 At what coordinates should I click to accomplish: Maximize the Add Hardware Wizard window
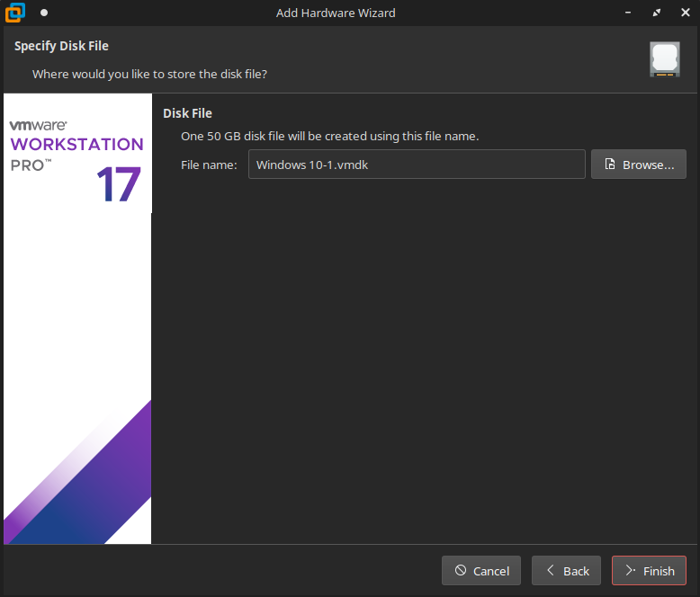[x=657, y=13]
